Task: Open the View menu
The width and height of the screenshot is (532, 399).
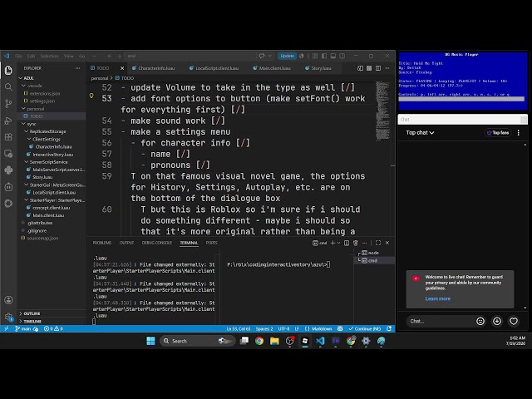Action: (x=68, y=56)
